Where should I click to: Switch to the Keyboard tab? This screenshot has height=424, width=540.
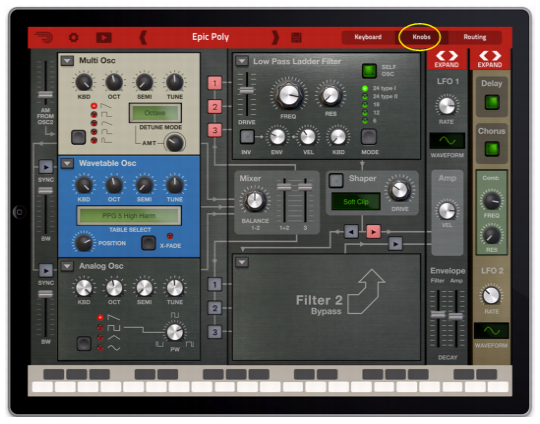pos(368,37)
